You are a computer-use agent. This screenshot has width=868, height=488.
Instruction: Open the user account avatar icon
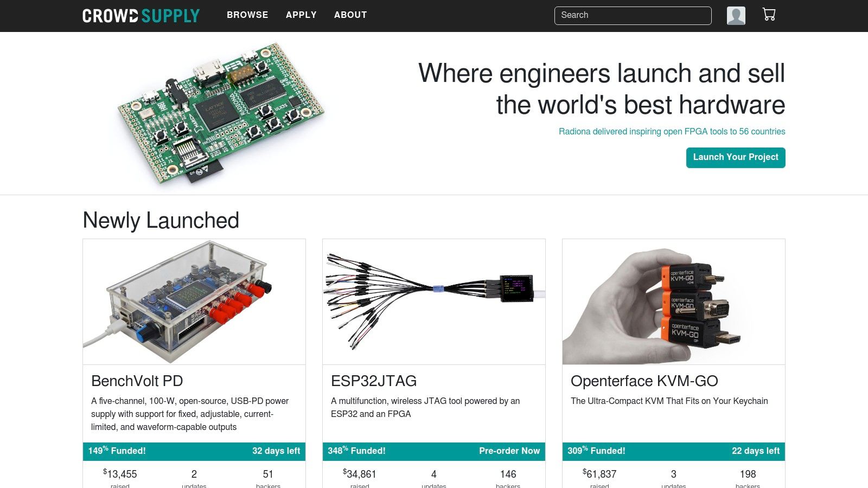click(736, 16)
